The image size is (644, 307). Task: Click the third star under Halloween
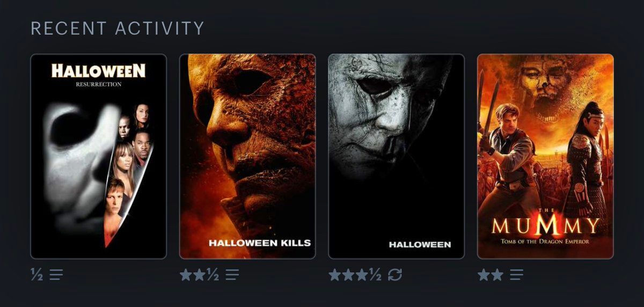coord(362,275)
